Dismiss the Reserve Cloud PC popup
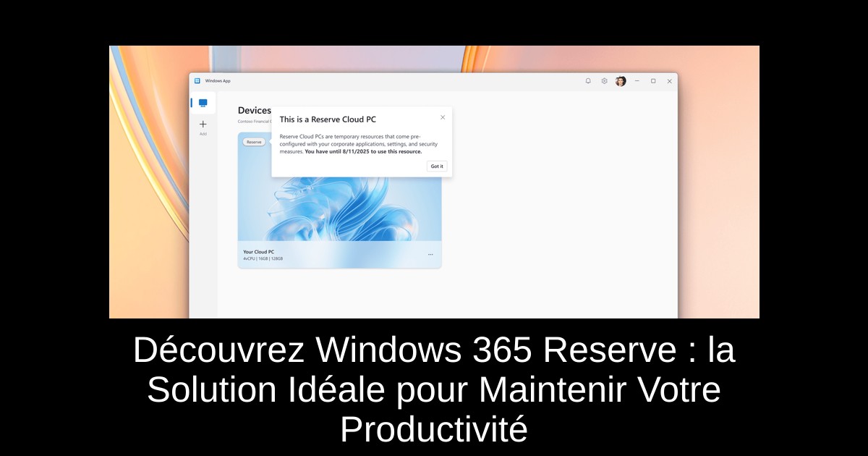This screenshot has width=868, height=456. coord(443,117)
